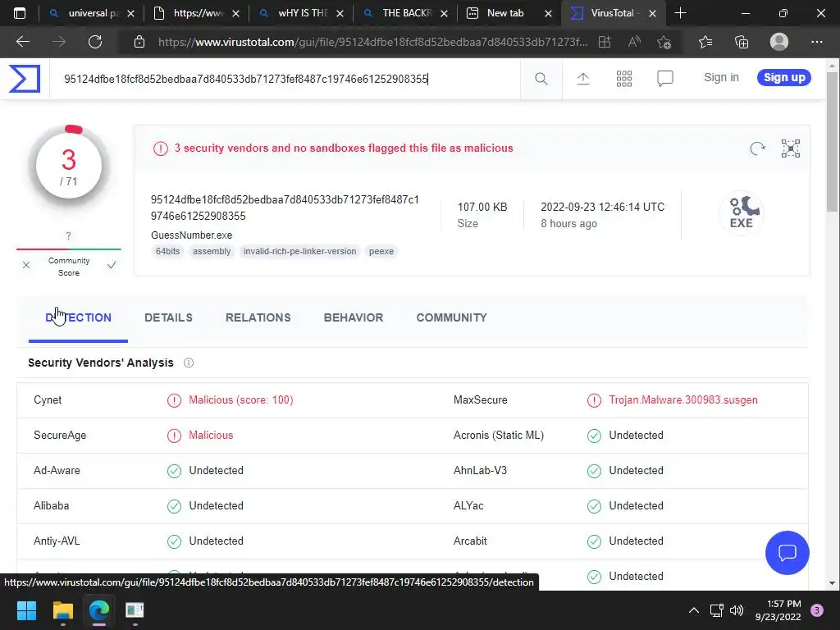The height and width of the screenshot is (630, 840).
Task: Click the invalid-rich-pe-linker-version tag
Action: pyautogui.click(x=299, y=251)
